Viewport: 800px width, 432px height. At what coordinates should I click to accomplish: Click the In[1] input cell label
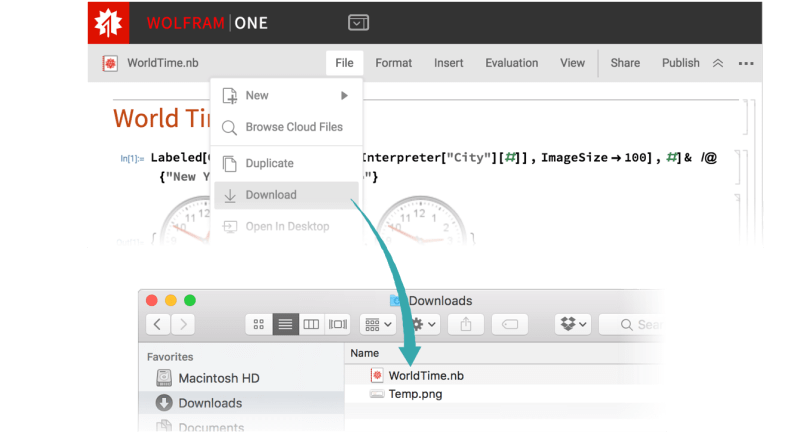coord(132,159)
